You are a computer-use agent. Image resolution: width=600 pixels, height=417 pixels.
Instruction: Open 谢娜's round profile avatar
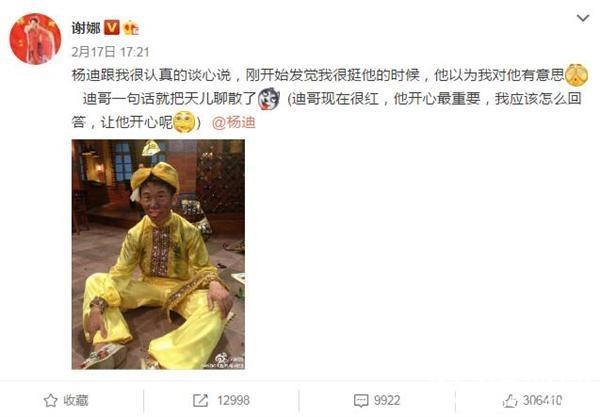35,39
